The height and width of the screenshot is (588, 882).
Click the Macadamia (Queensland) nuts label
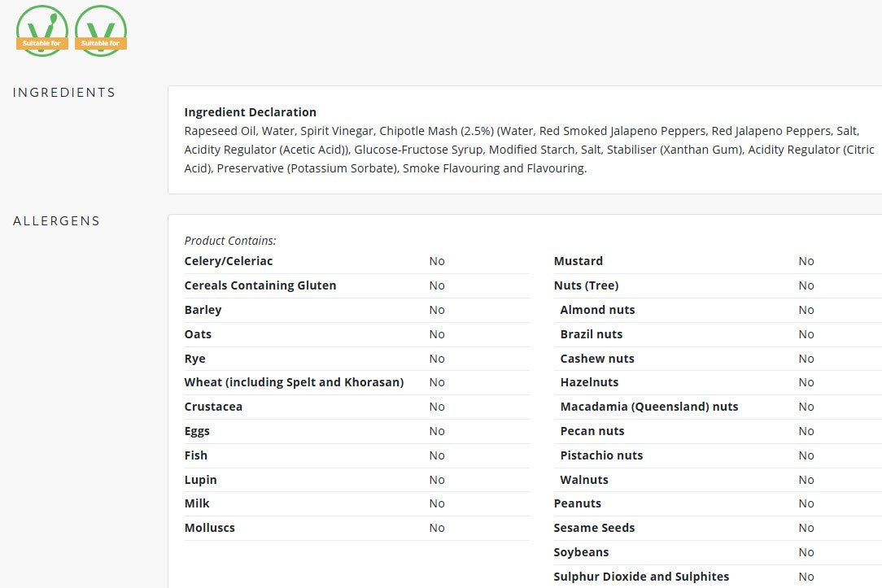tap(648, 407)
